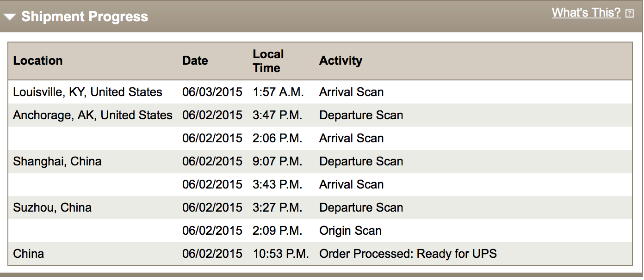Screen dimensions: 644x280
Task: Select the 9:07 P.M. local time entry
Action: coord(278,162)
